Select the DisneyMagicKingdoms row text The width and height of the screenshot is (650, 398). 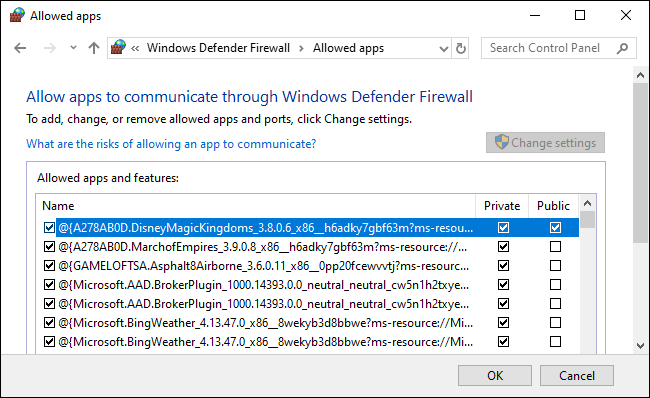[266, 228]
